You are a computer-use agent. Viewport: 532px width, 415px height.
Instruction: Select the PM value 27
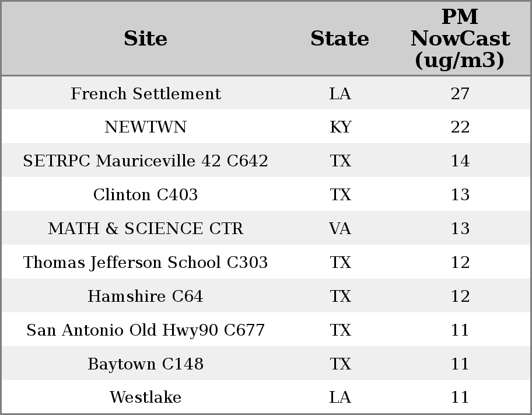pyautogui.click(x=460, y=93)
